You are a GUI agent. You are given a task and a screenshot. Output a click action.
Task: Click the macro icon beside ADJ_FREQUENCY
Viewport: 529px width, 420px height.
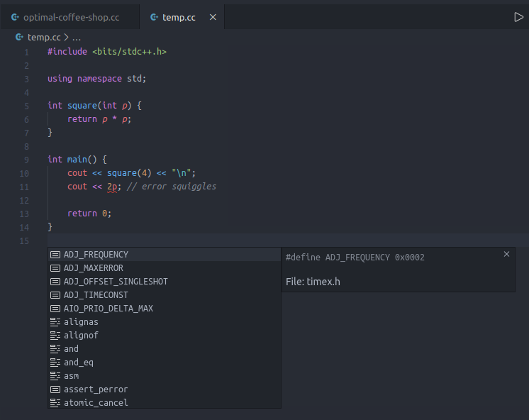coord(55,255)
